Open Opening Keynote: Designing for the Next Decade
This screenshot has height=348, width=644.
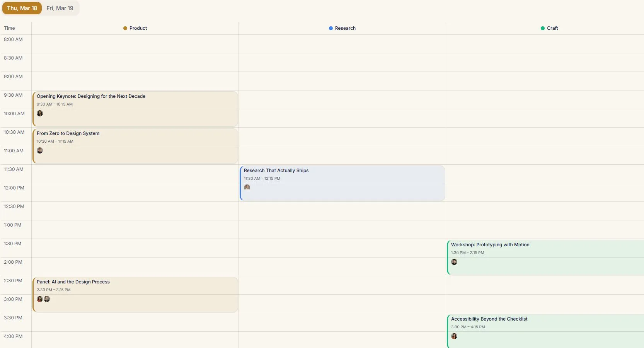pos(135,109)
